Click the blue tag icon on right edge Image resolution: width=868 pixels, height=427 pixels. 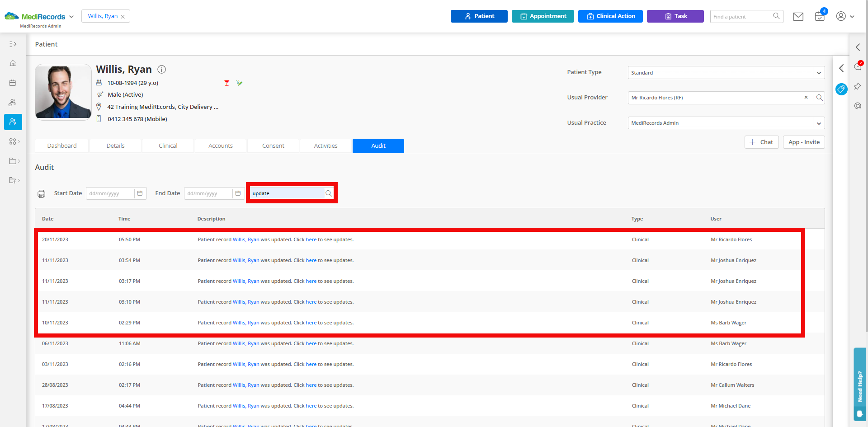[x=841, y=89]
